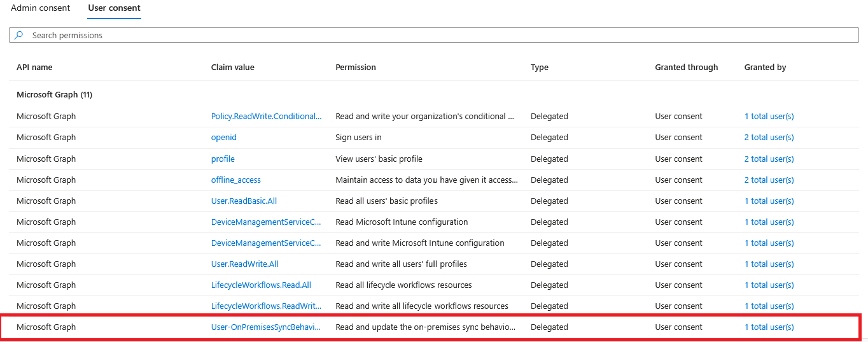Click the Granted through column header

point(687,68)
